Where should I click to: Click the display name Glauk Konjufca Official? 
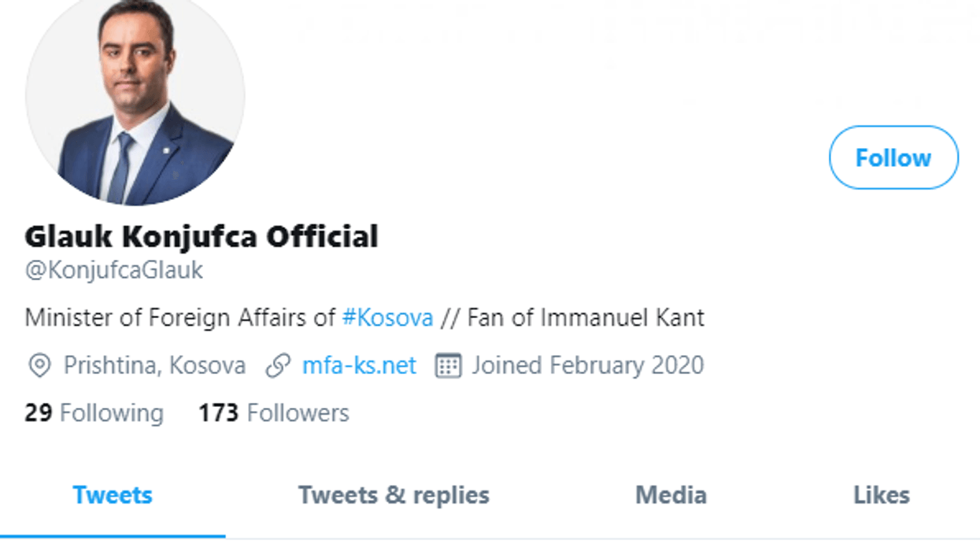pos(202,236)
